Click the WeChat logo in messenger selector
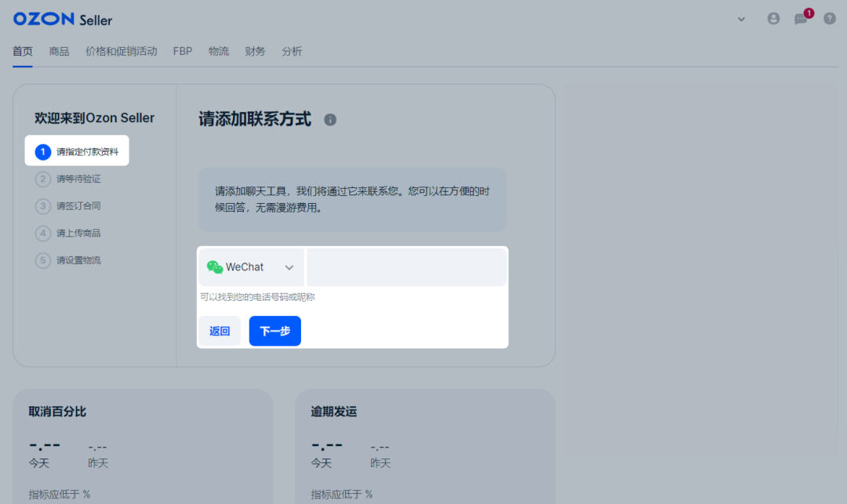The height and width of the screenshot is (504, 847). [214, 267]
